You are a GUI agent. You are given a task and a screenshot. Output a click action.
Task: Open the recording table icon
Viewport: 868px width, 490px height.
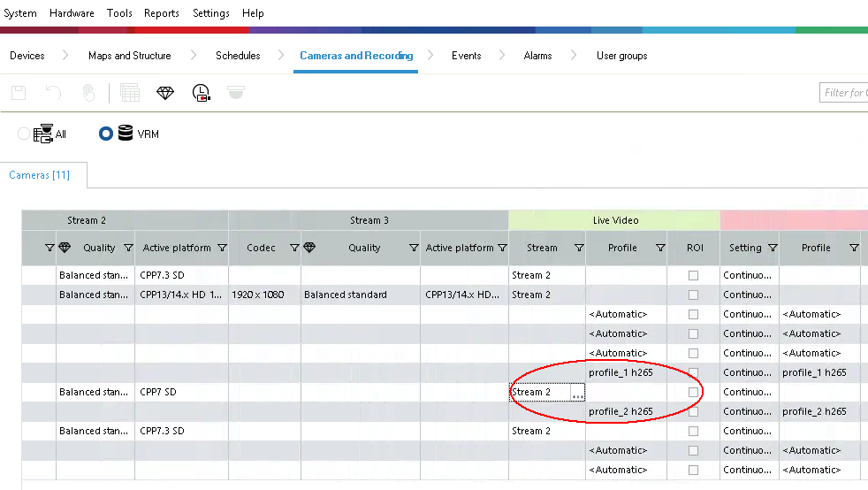point(130,93)
